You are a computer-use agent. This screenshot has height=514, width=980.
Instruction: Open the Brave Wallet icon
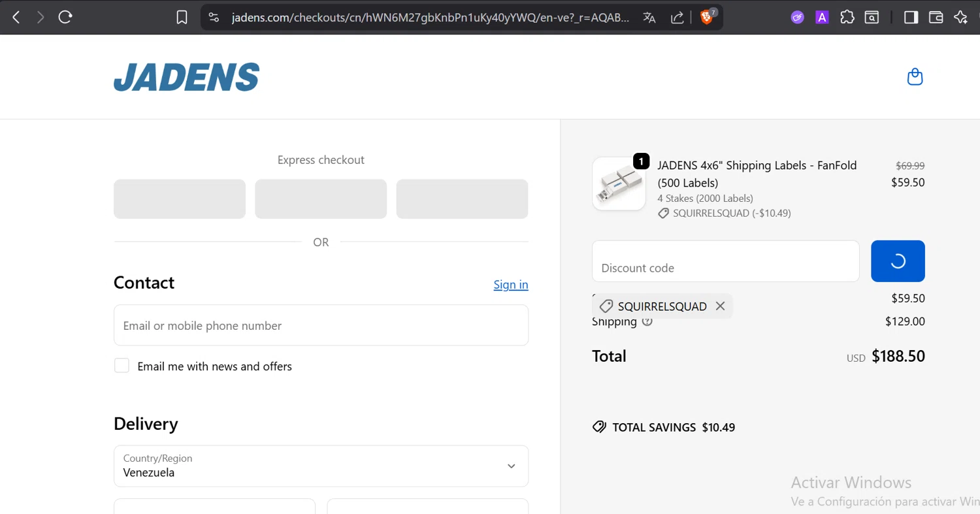tap(936, 18)
